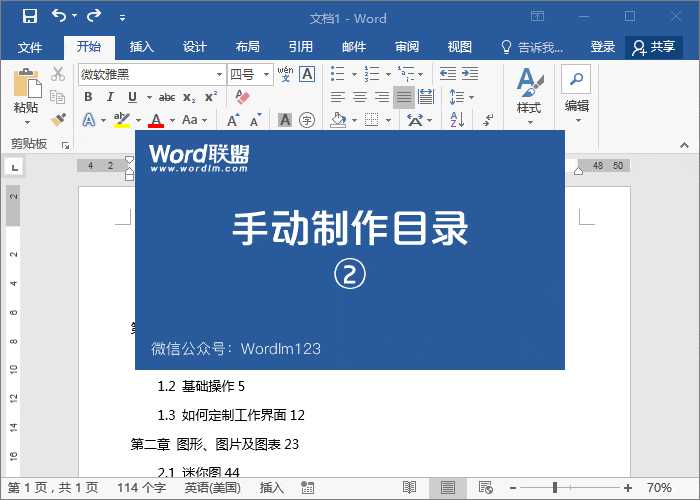Click the Undo arrow icon
The width and height of the screenshot is (700, 500).
(59, 16)
